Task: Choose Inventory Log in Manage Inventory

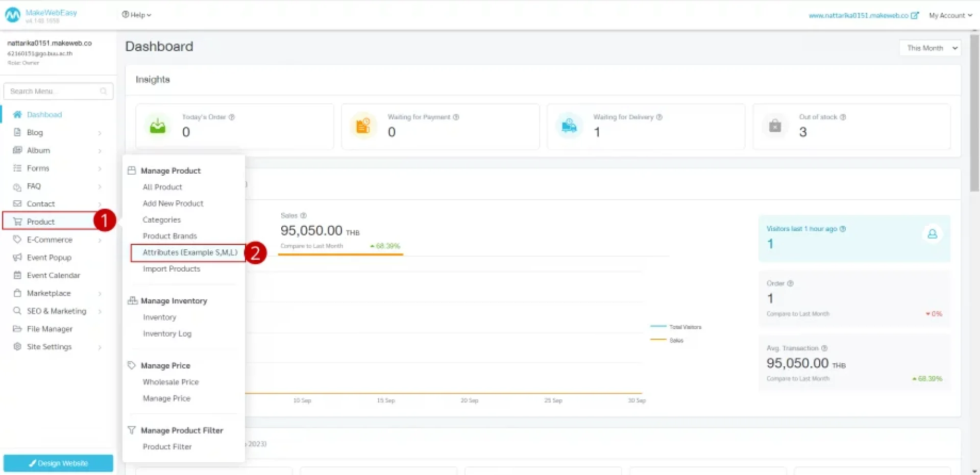Action: click(167, 334)
